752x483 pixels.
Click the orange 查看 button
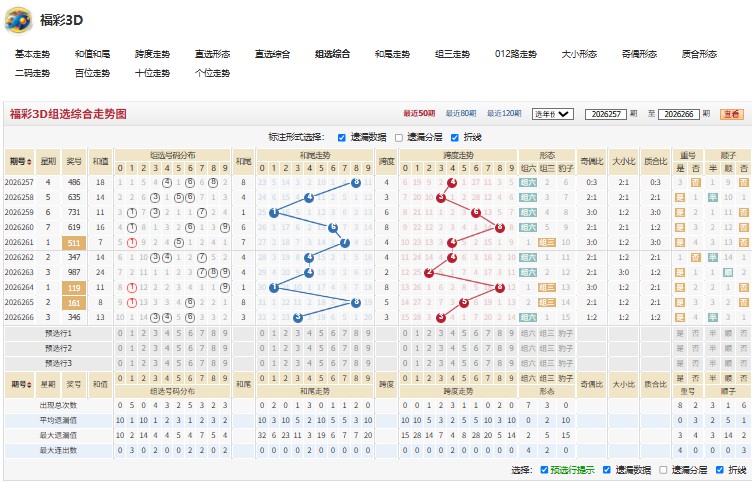[x=731, y=114]
